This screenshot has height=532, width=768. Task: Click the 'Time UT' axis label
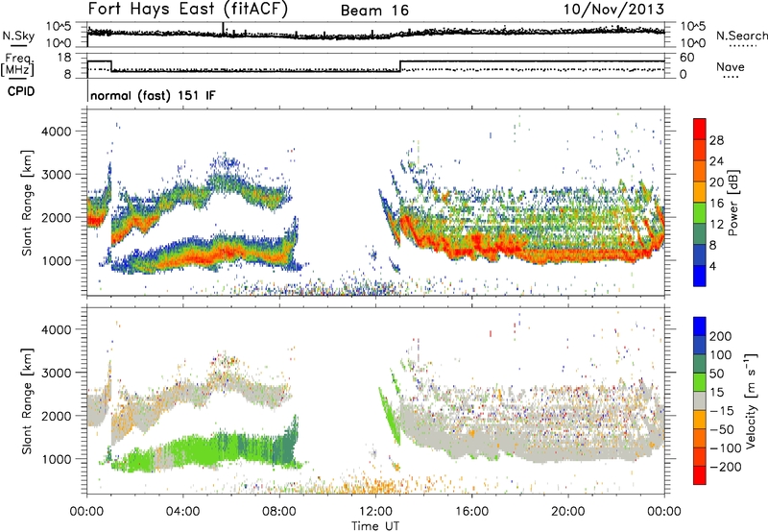(375, 525)
